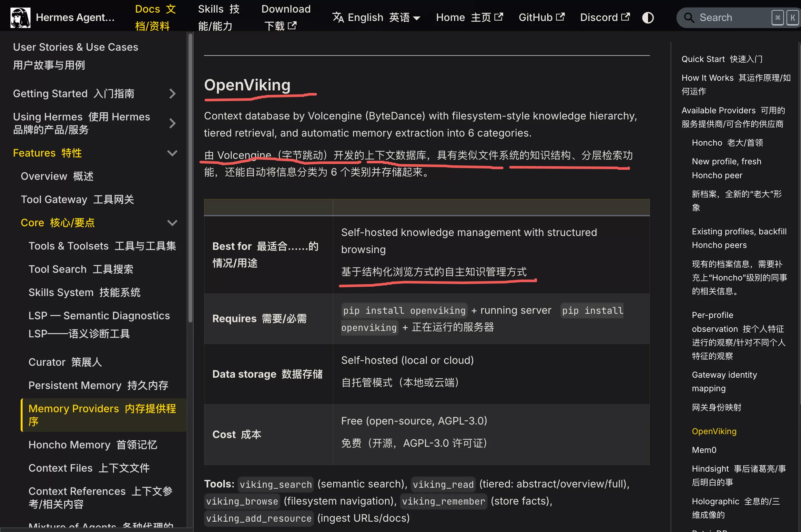Jump to Holographic in table of contents
The width and height of the screenshot is (801, 532).
(736, 508)
